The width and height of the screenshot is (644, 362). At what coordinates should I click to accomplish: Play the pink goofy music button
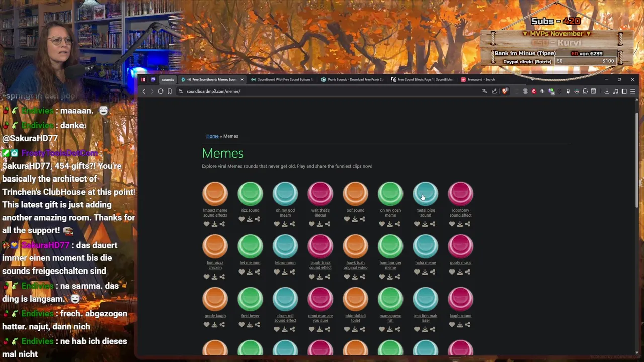pyautogui.click(x=460, y=246)
